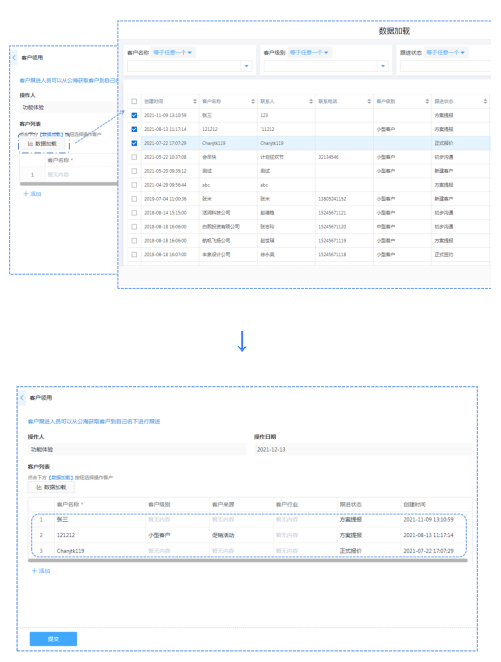Screen dimensions: 501x662
Task: Click the 数据加载 button in the bottom form
Action: [x=51, y=487]
